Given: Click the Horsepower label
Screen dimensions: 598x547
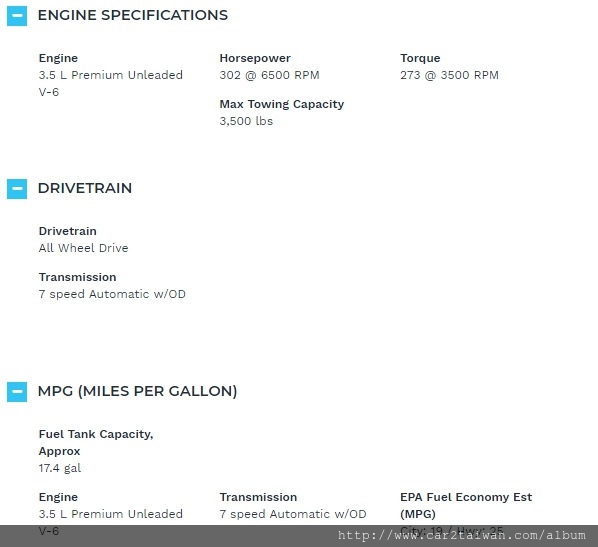Looking at the screenshot, I should coord(255,58).
